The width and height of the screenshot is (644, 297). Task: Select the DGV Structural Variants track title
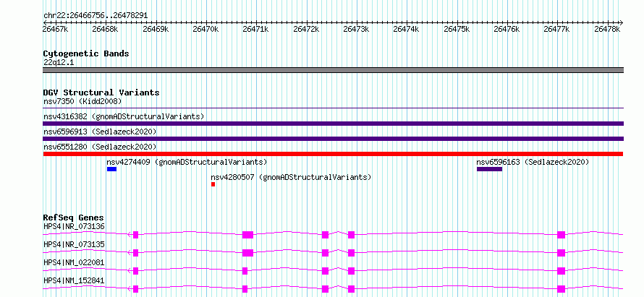coord(101,92)
